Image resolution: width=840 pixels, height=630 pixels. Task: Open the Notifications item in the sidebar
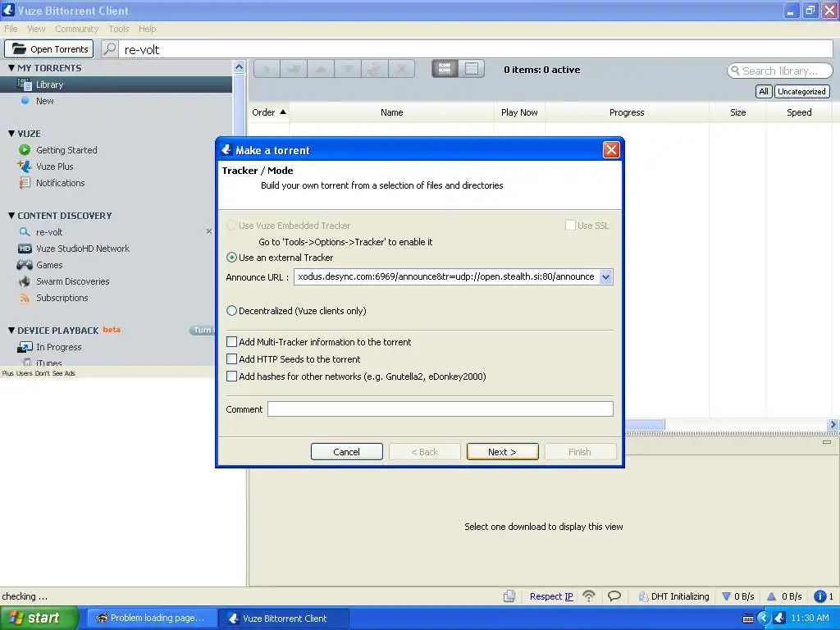[60, 183]
